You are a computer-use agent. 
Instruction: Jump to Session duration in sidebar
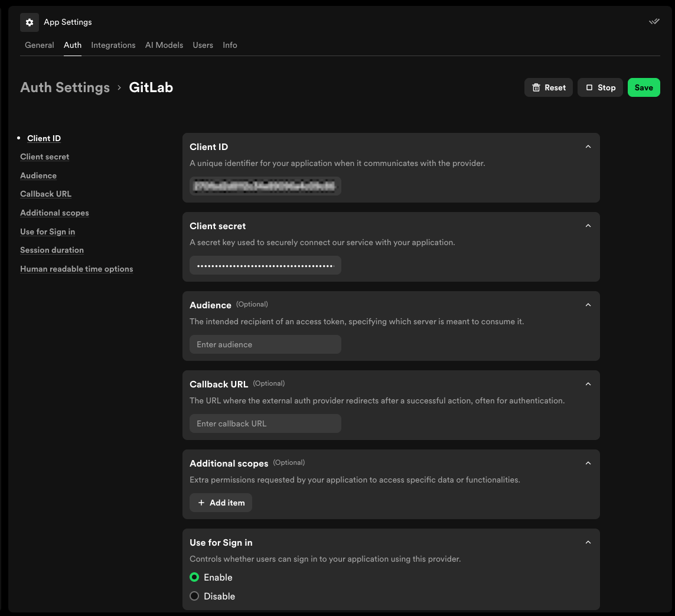pyautogui.click(x=52, y=250)
